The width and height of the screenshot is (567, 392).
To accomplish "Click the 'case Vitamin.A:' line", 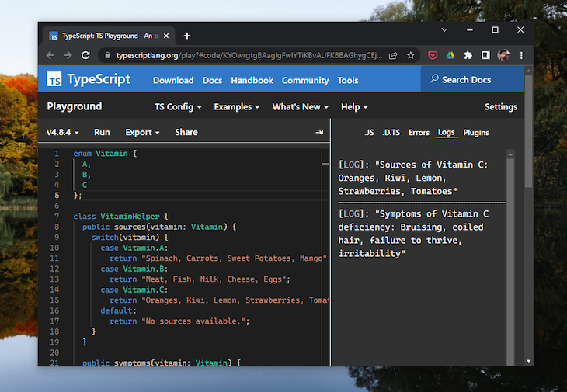I will pos(134,248).
